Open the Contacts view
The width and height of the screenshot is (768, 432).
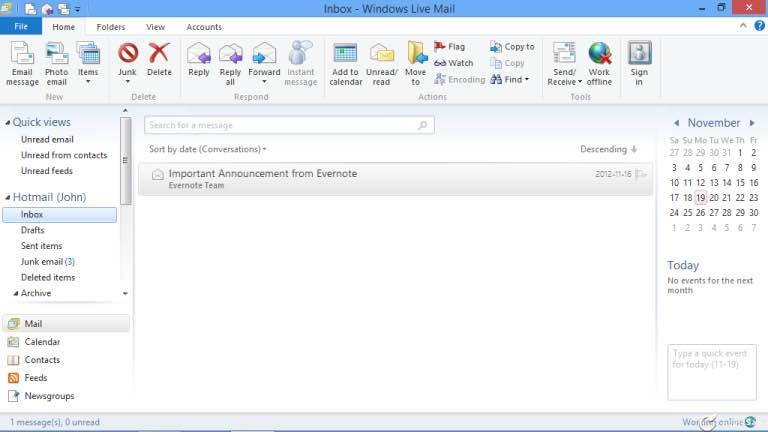pyautogui.click(x=33, y=360)
